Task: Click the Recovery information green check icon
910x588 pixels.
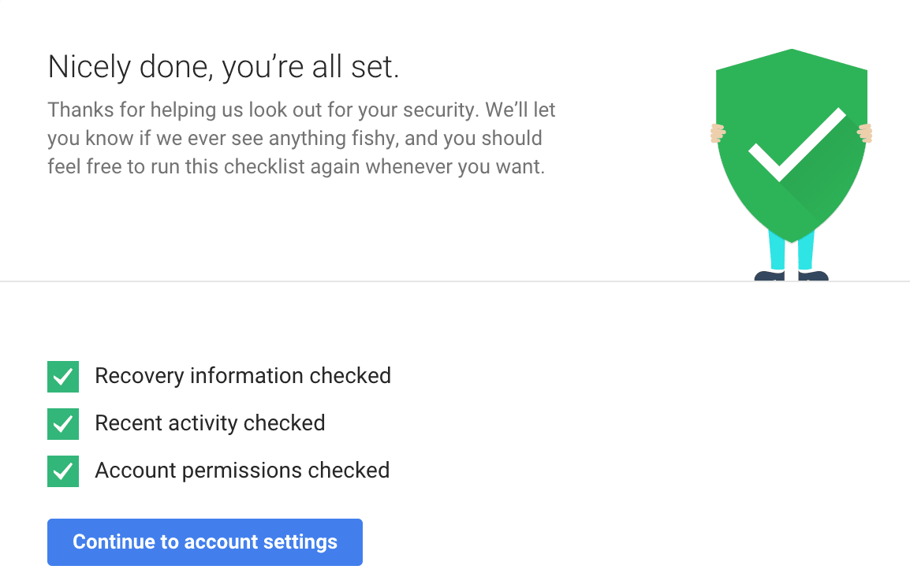Action: [x=63, y=376]
